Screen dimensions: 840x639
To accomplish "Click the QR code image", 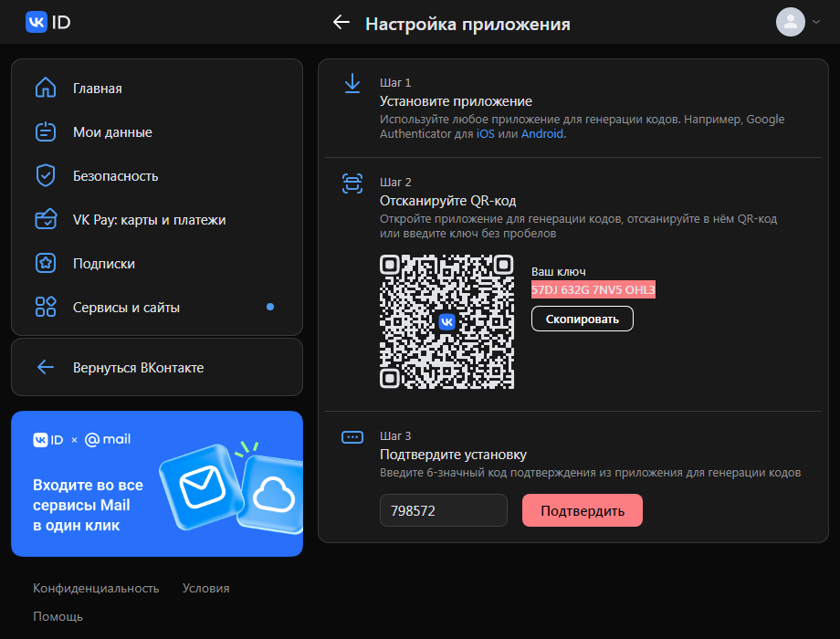I will coord(446,322).
